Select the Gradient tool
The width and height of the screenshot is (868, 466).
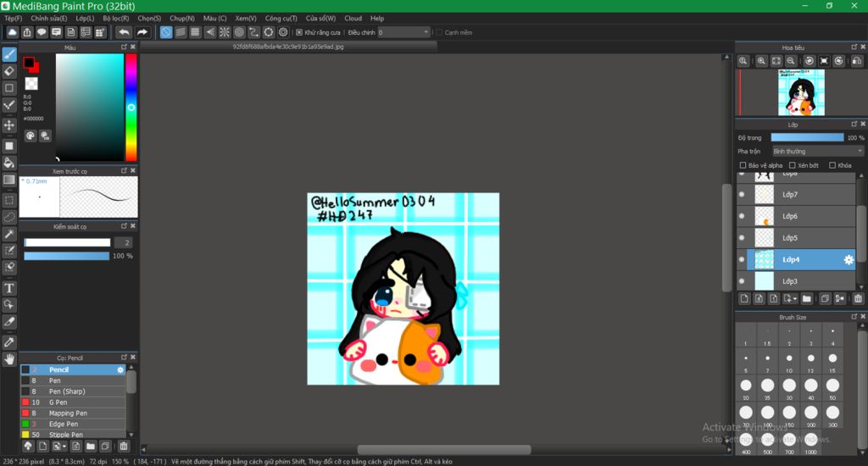coord(9,180)
